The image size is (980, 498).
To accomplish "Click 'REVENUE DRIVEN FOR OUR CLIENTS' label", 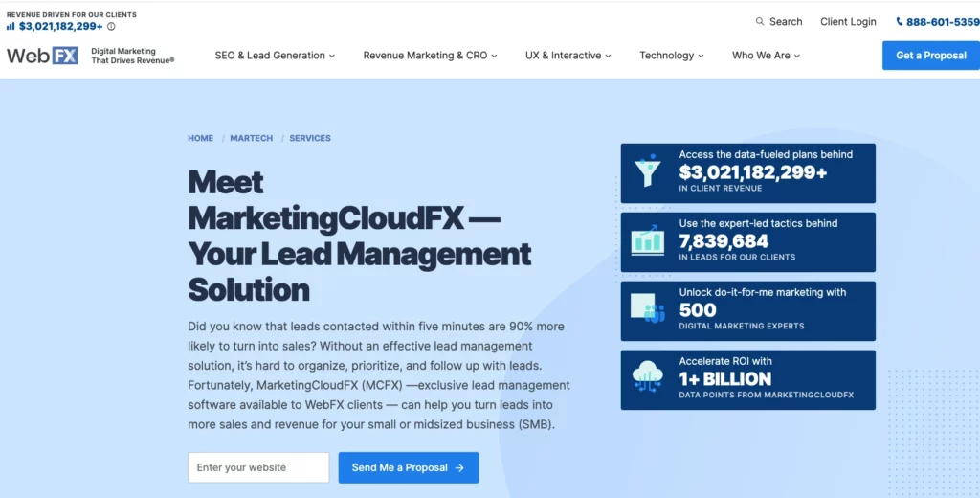I will click(x=71, y=14).
